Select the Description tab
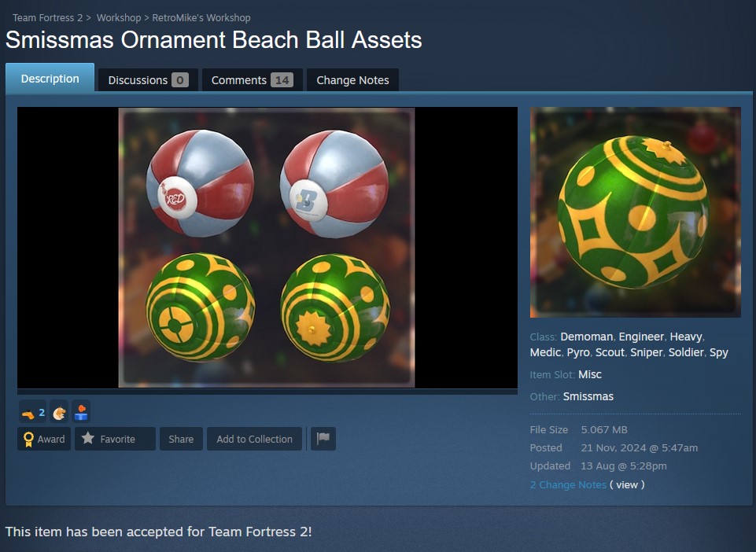The image size is (756, 552). [50, 78]
